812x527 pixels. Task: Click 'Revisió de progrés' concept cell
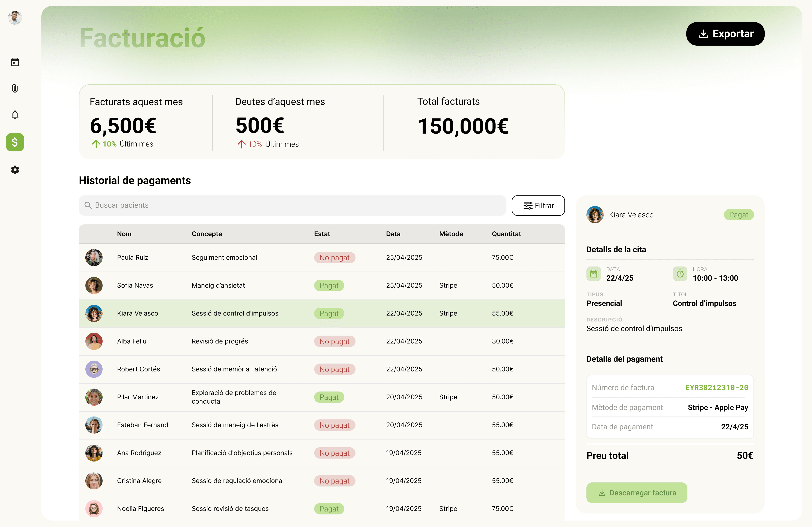(220, 341)
